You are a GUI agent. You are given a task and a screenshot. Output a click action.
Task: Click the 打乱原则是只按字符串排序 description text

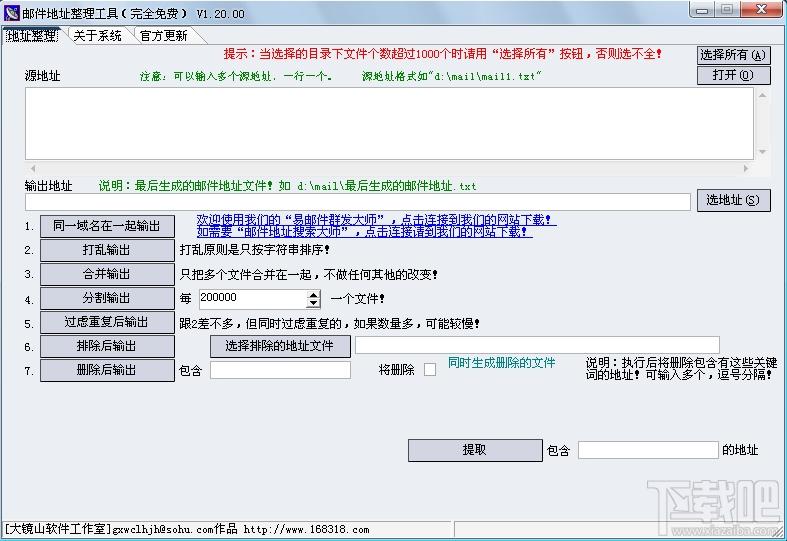(x=254, y=250)
